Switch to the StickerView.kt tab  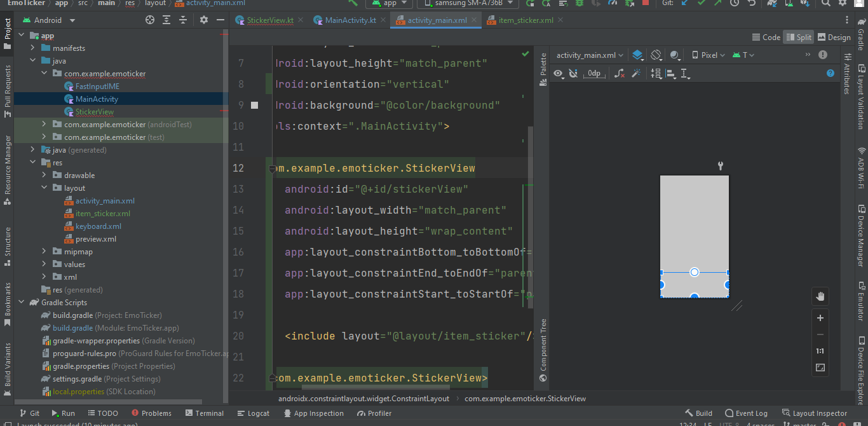coord(264,20)
